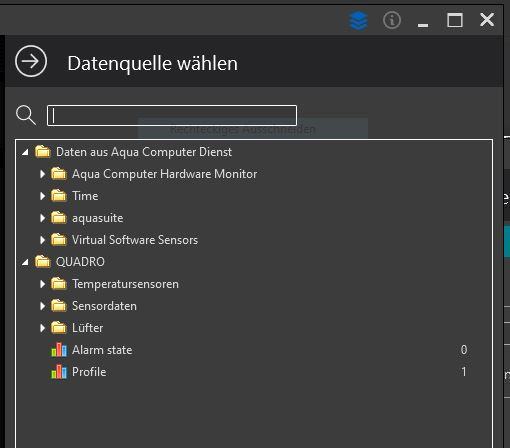Click the aquasuite folder icon

[x=59, y=218]
